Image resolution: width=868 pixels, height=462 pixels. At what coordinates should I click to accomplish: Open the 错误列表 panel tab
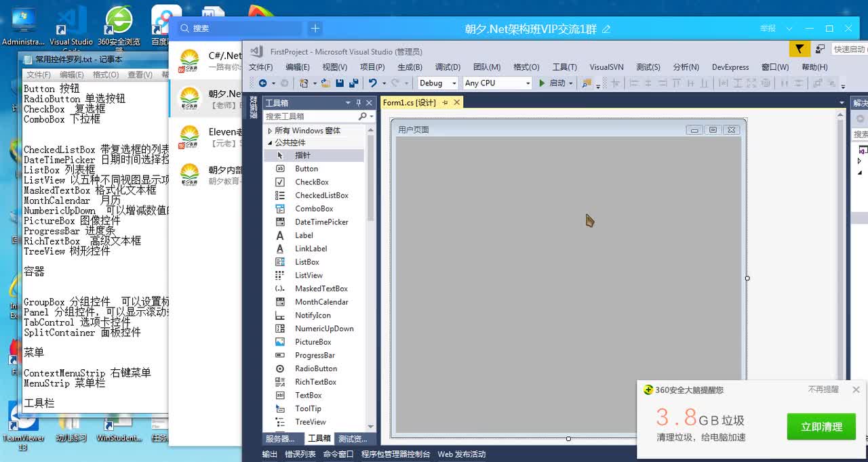point(300,455)
